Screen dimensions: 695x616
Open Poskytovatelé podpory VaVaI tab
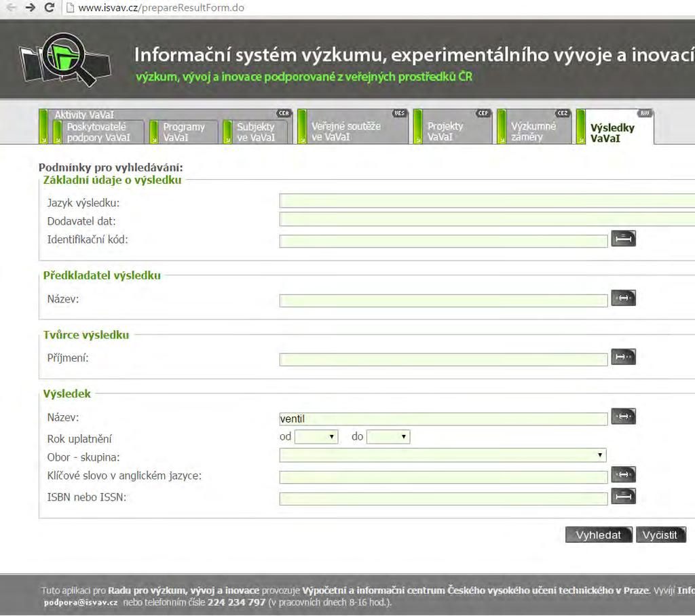[x=98, y=132]
